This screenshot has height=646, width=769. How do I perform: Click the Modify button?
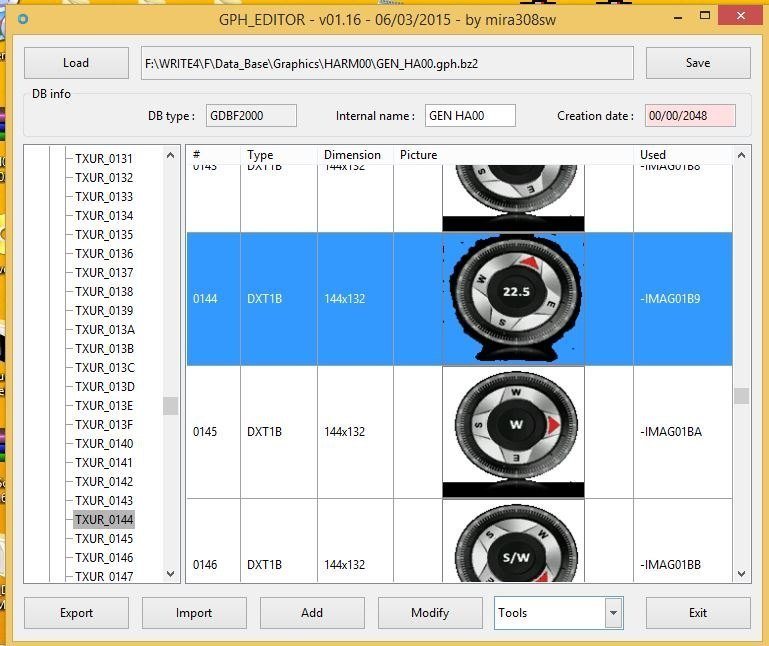pos(430,613)
